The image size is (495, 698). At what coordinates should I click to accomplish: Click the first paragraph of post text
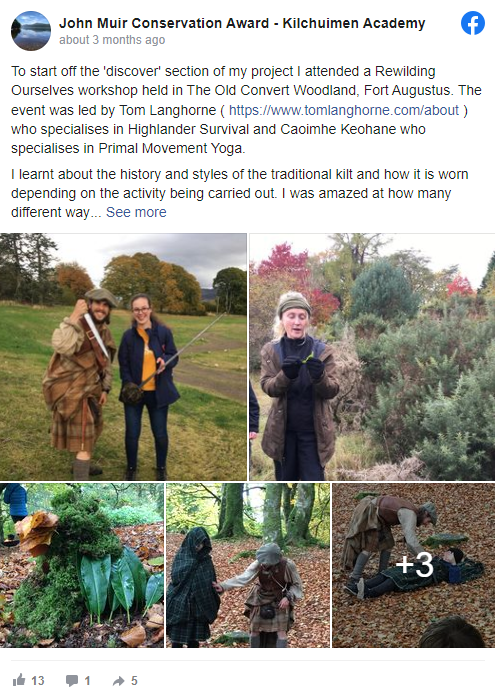click(246, 110)
